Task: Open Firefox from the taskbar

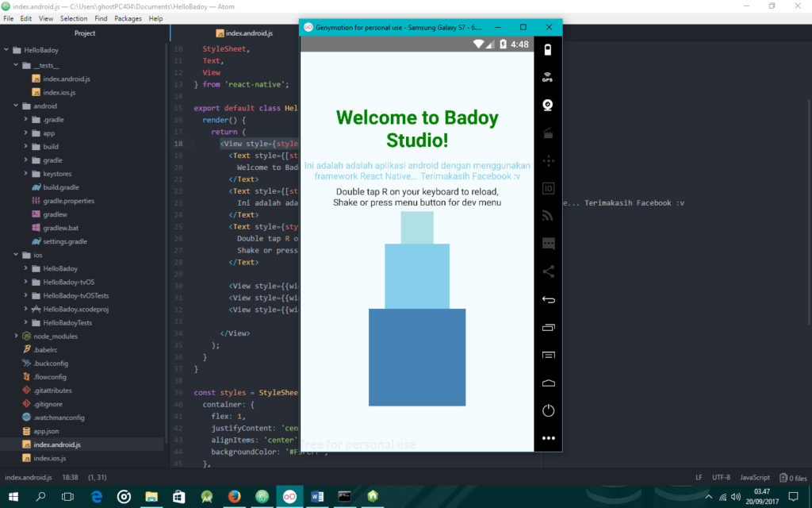Action: pyautogui.click(x=234, y=497)
